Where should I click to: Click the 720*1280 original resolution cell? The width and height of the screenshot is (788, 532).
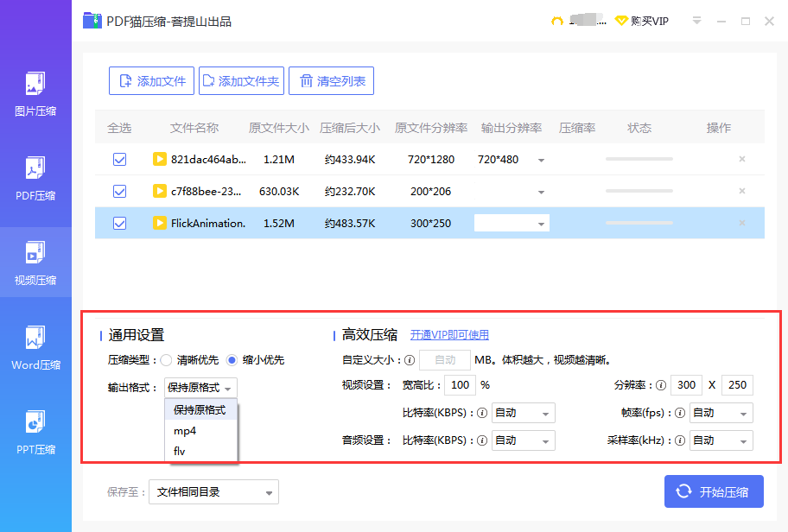(x=431, y=160)
